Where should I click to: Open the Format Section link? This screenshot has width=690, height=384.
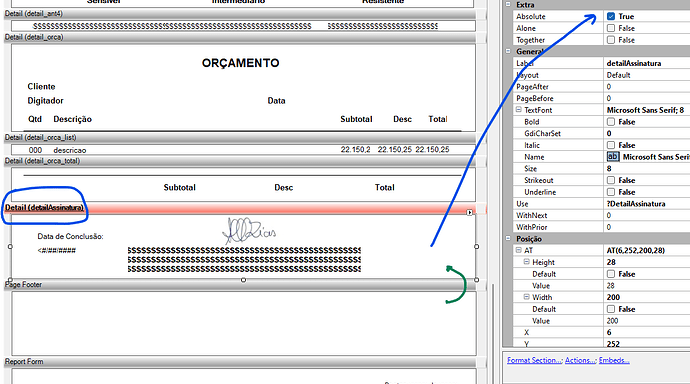pos(534,360)
